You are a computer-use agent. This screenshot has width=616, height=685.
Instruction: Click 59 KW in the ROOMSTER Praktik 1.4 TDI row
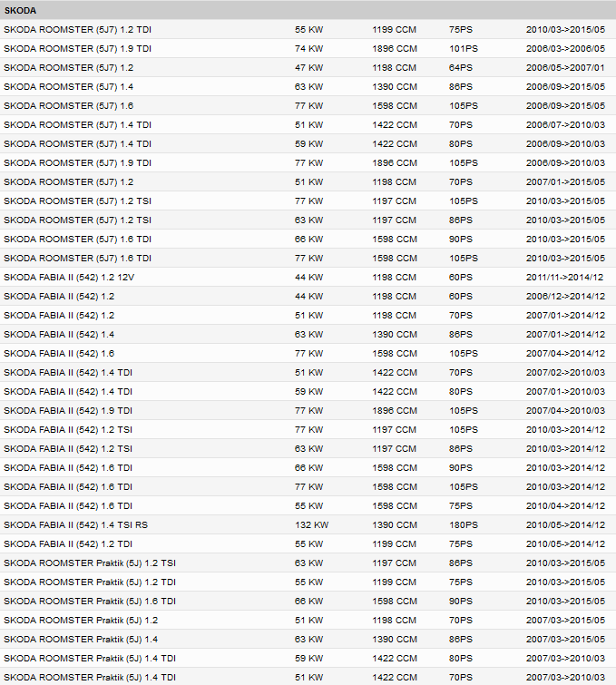(x=308, y=659)
